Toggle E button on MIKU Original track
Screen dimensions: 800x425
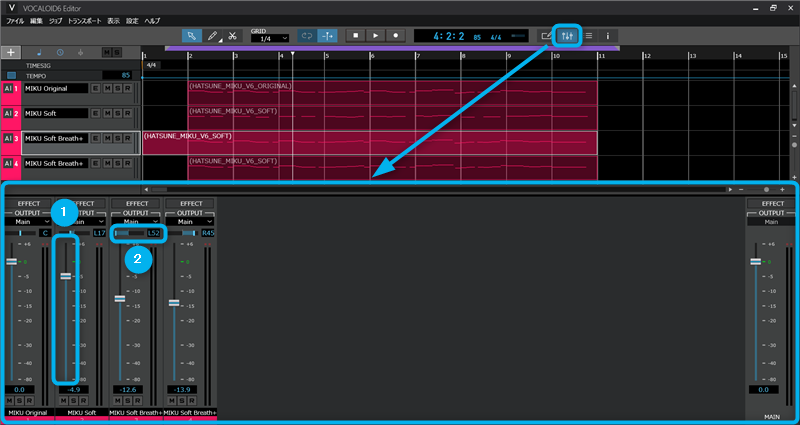tap(95, 88)
